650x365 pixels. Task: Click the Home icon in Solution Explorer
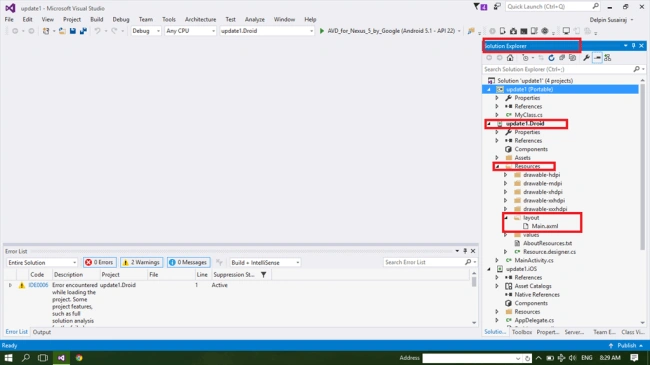510,58
